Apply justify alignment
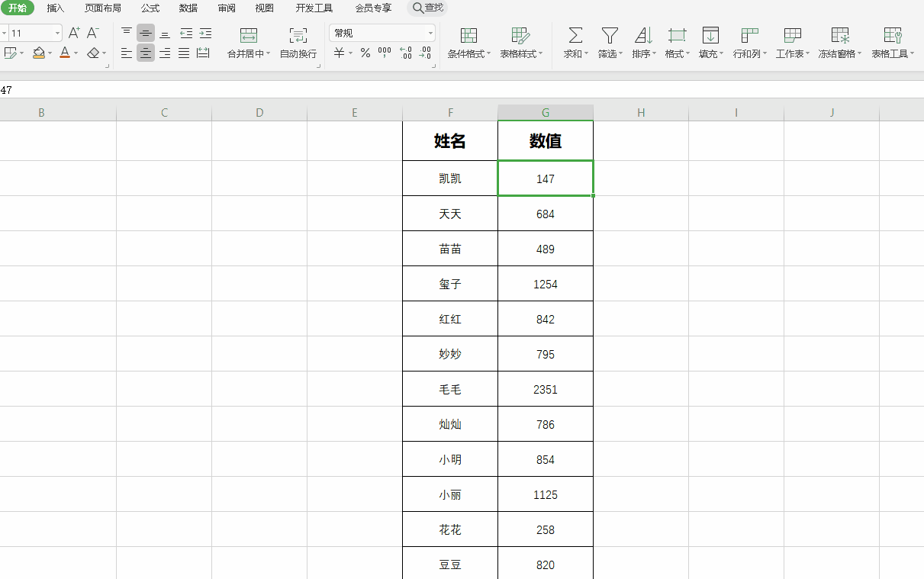The image size is (924, 579). 184,53
